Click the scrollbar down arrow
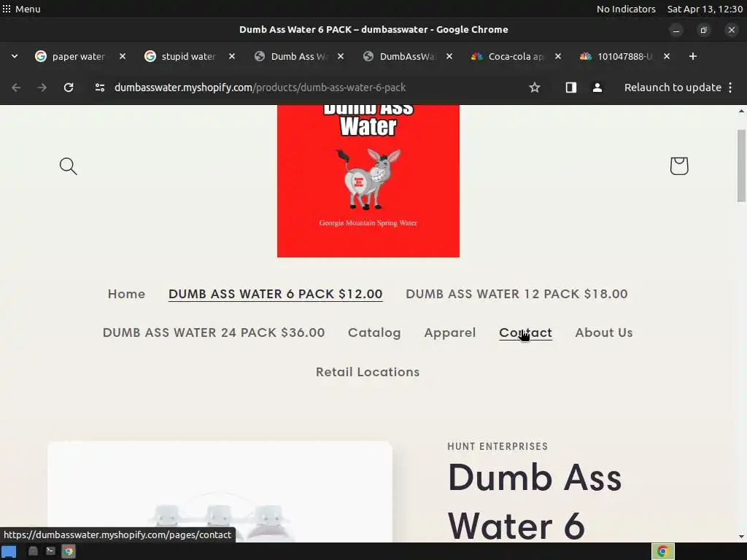This screenshot has height=560, width=747. point(741,537)
